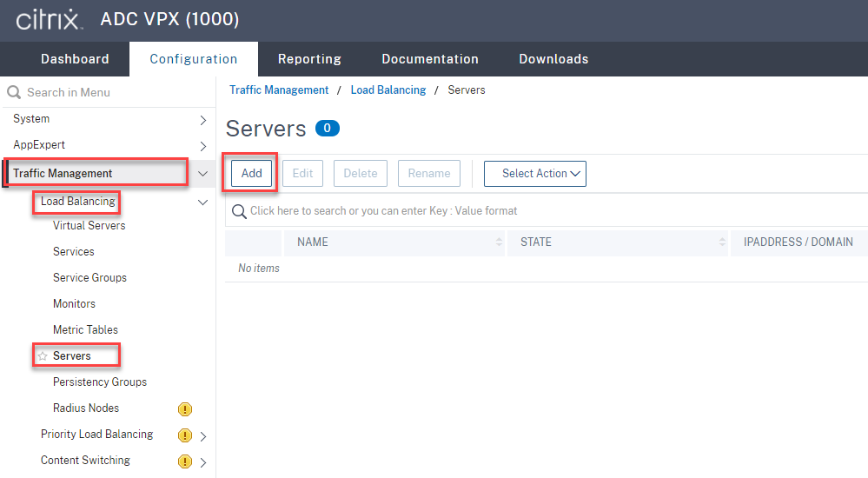Click the servers search magnifier icon
Image resolution: width=868 pixels, height=478 pixels.
click(x=239, y=211)
